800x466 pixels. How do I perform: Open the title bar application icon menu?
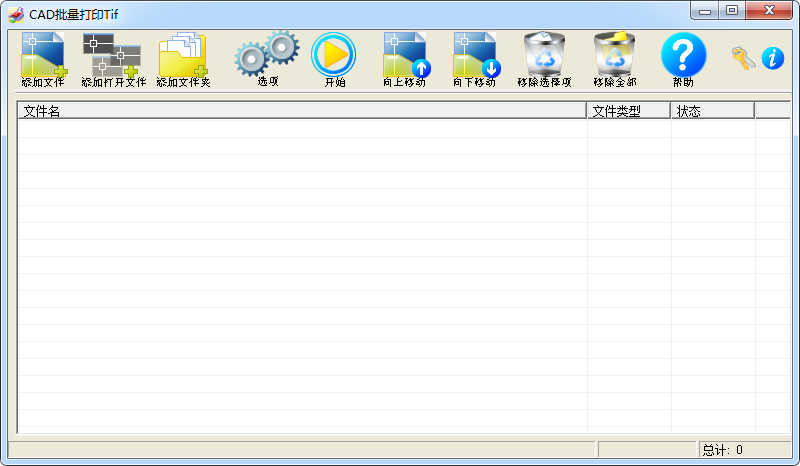16,14
